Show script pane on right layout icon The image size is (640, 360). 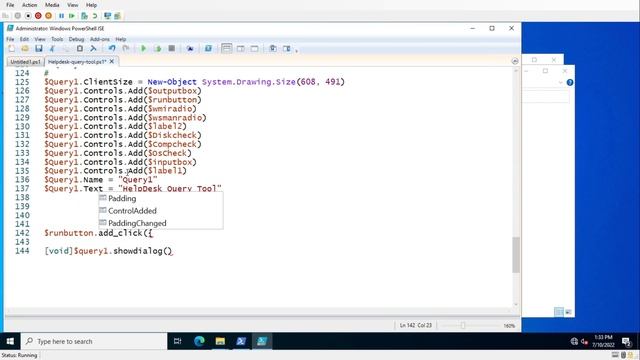click(240, 49)
